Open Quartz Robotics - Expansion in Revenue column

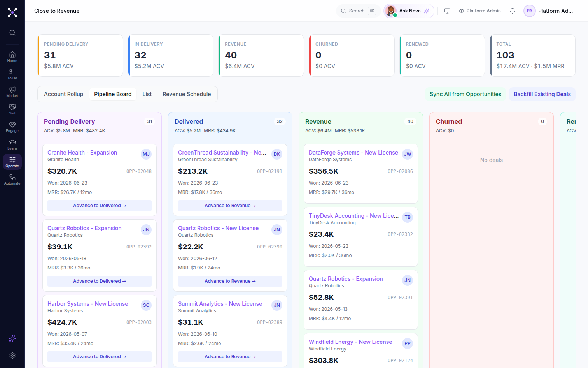[x=346, y=279]
